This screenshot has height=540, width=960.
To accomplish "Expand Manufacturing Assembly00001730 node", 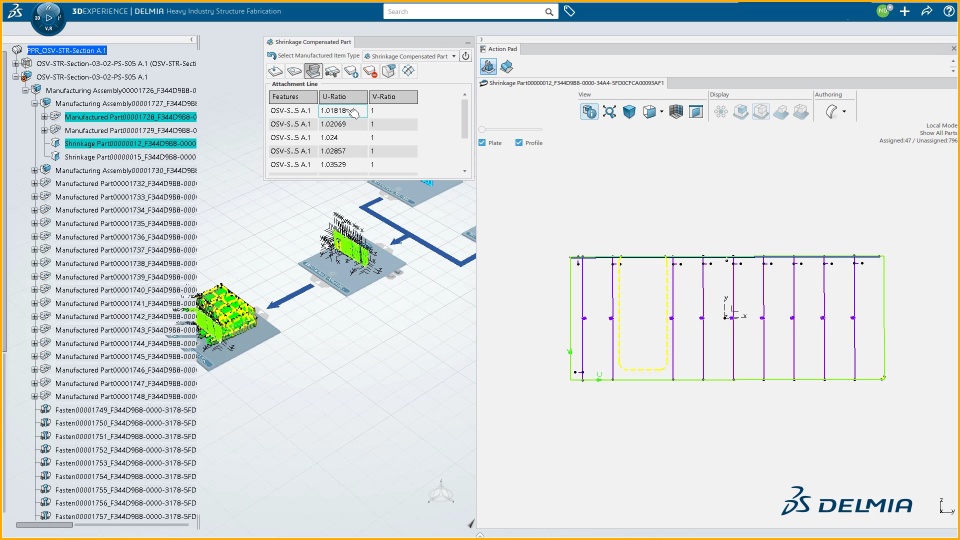I will click(35, 170).
